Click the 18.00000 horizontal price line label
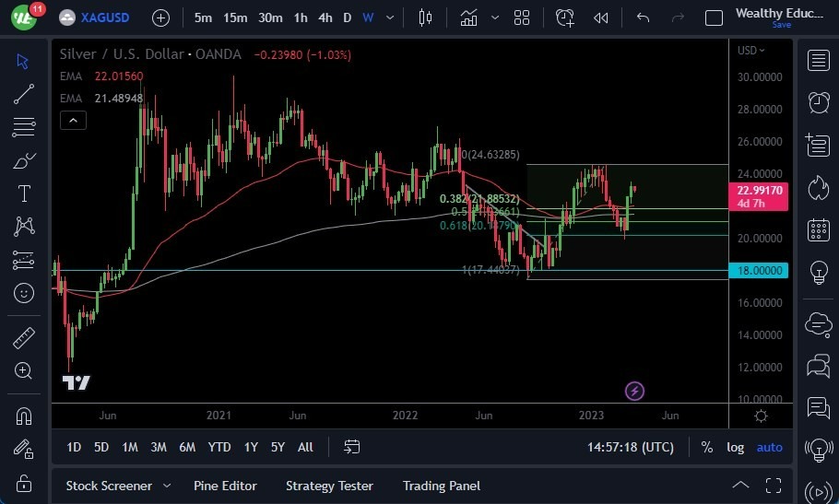The width and height of the screenshot is (839, 504). pos(759,271)
